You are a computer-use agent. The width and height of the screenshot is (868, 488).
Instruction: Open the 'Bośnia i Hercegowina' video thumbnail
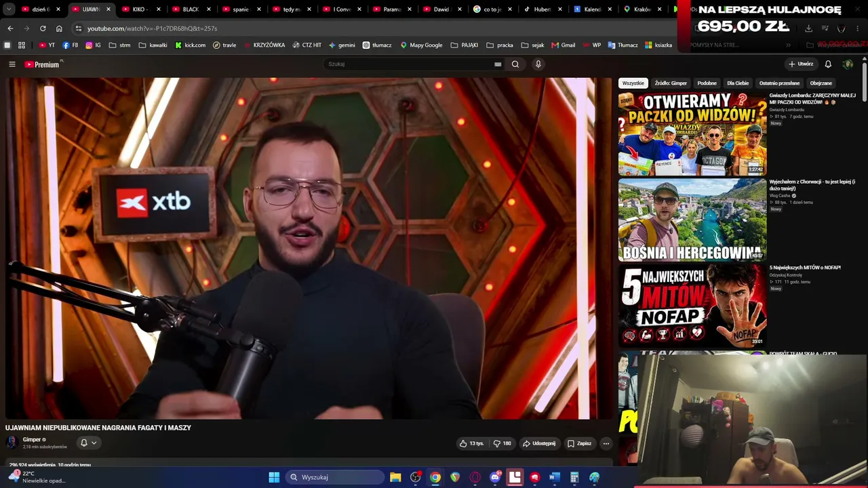692,220
